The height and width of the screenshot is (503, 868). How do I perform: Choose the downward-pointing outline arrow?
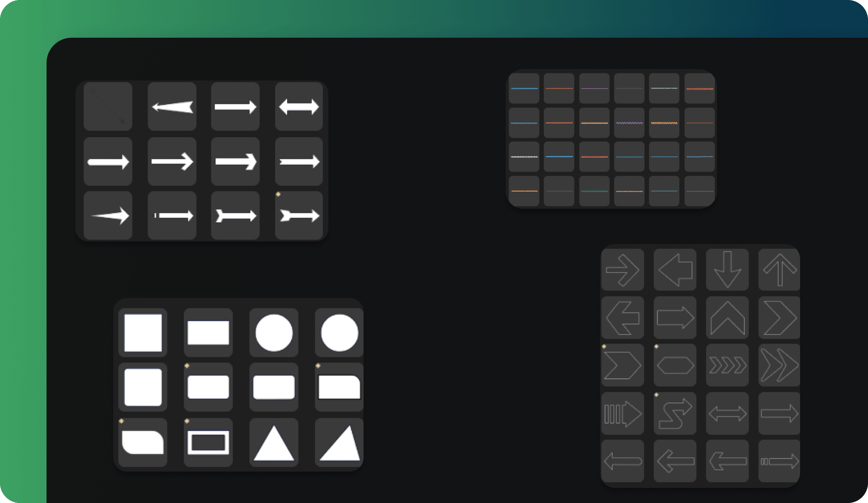[x=727, y=270]
